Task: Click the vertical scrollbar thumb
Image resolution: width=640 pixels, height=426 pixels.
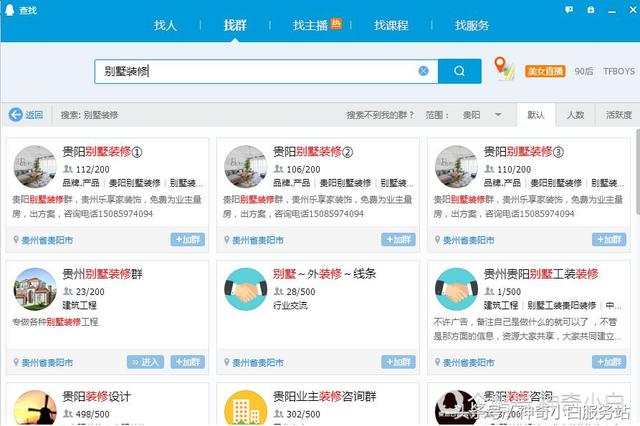Action: [638, 171]
